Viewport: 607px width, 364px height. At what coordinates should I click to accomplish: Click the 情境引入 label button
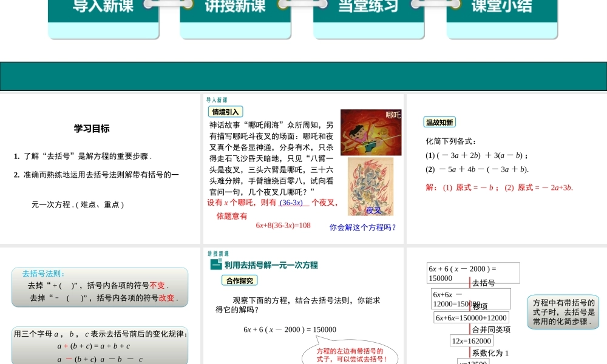225,112
